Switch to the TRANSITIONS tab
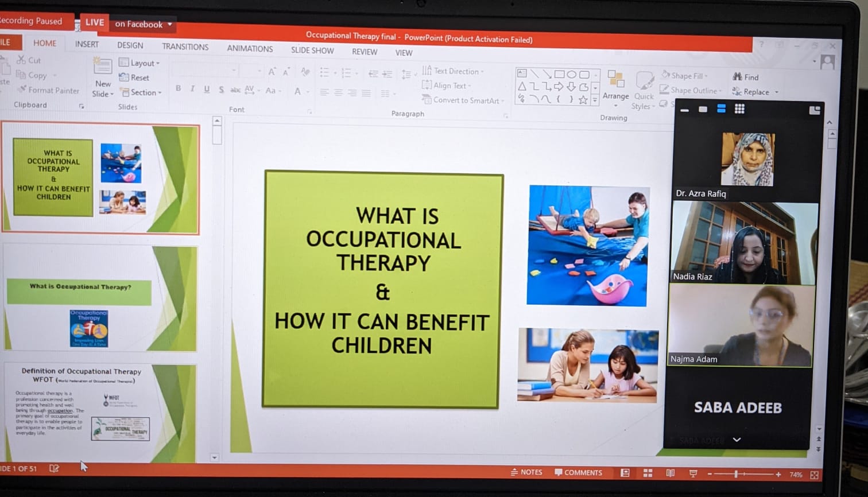The height and width of the screenshot is (497, 868). click(185, 46)
